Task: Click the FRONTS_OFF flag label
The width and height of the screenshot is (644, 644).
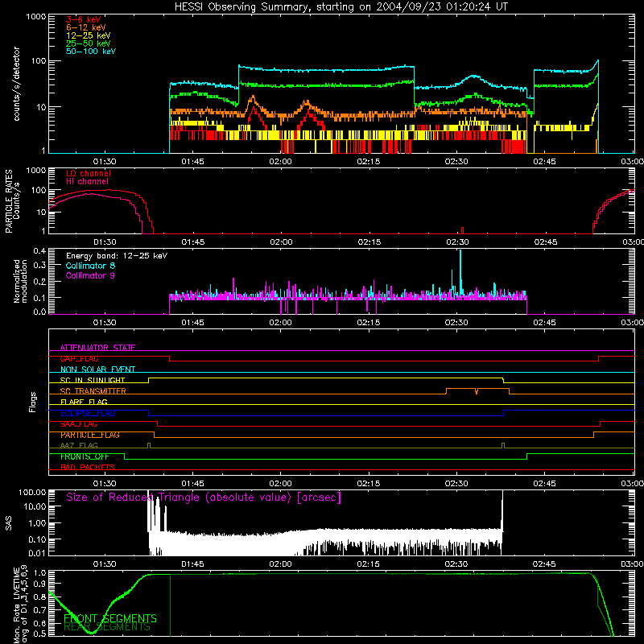Action: coord(85,456)
